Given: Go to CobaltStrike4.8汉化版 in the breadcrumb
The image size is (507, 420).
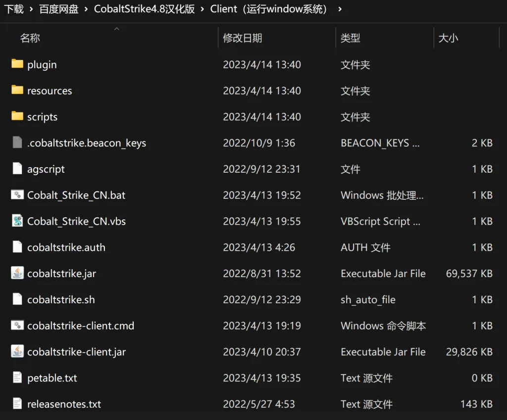Looking at the screenshot, I should coord(144,9).
